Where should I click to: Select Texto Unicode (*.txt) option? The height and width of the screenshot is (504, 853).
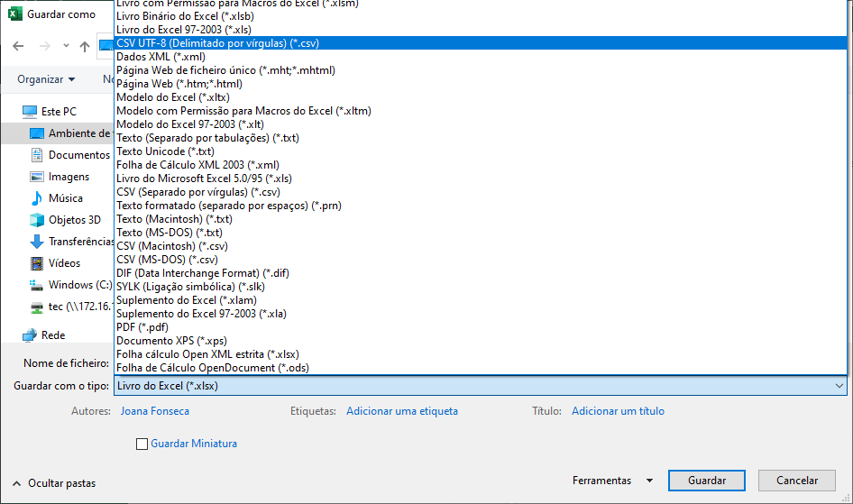165,151
